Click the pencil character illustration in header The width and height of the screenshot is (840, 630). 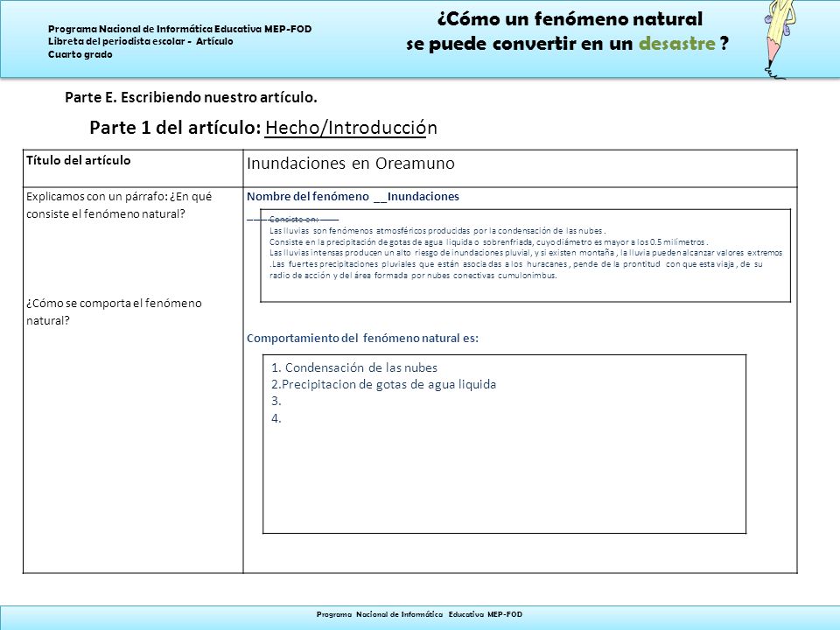pyautogui.click(x=779, y=39)
